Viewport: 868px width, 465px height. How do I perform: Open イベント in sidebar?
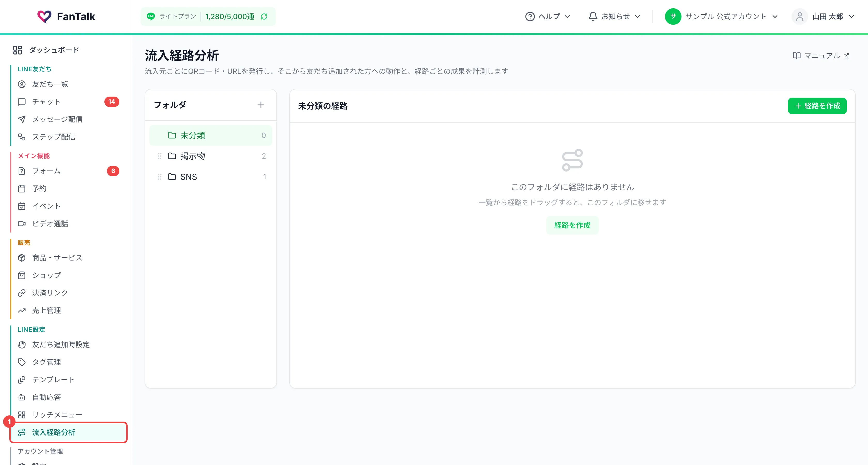(x=68, y=206)
